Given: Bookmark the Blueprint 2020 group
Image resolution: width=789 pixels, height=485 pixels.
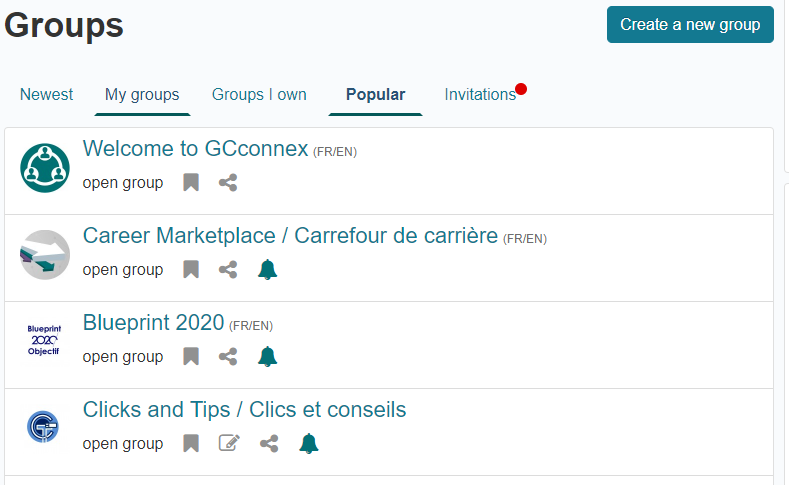Looking at the screenshot, I should coord(191,356).
